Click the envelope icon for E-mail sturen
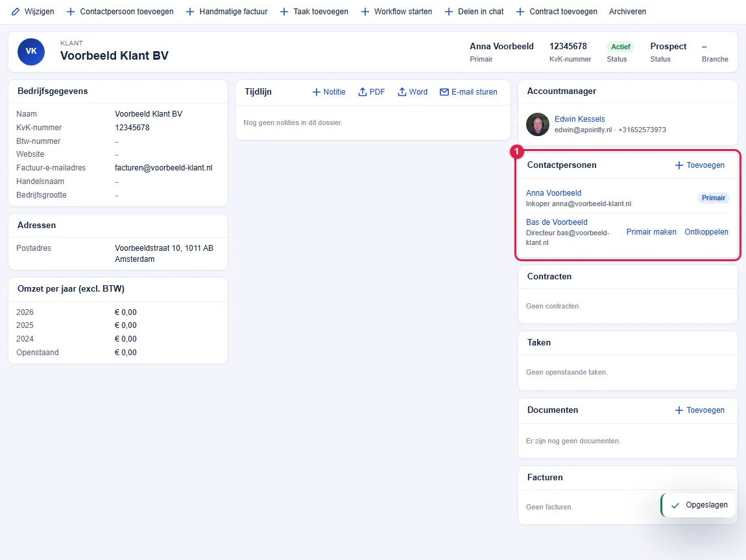Screen dimensions: 746x560 pos(444,92)
